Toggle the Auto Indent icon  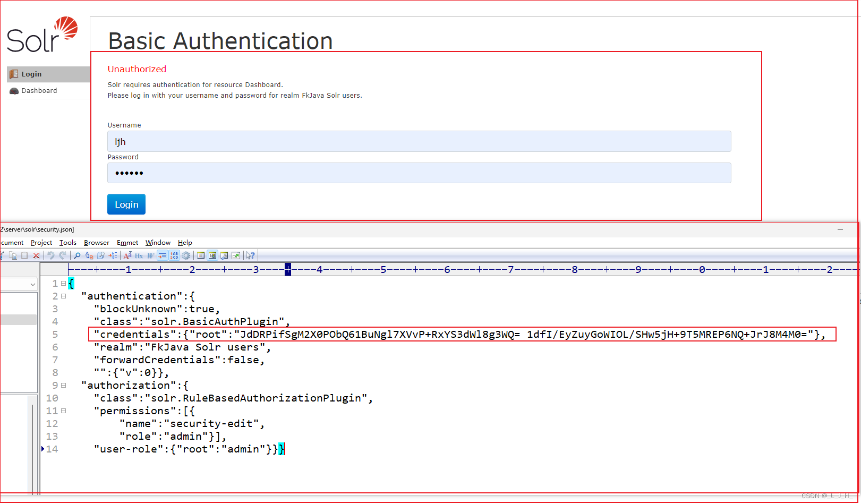click(163, 255)
